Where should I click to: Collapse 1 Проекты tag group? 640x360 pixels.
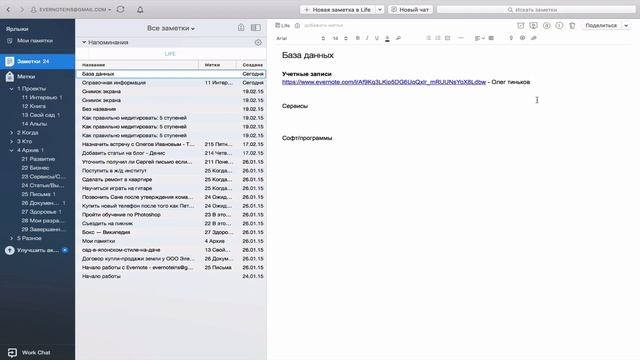pyautogui.click(x=11, y=89)
